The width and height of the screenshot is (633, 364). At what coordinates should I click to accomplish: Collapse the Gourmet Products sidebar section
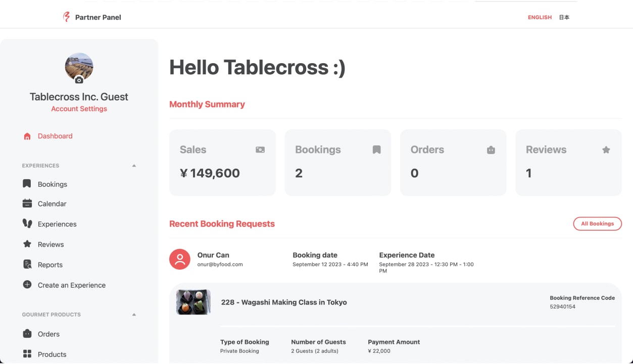point(134,315)
